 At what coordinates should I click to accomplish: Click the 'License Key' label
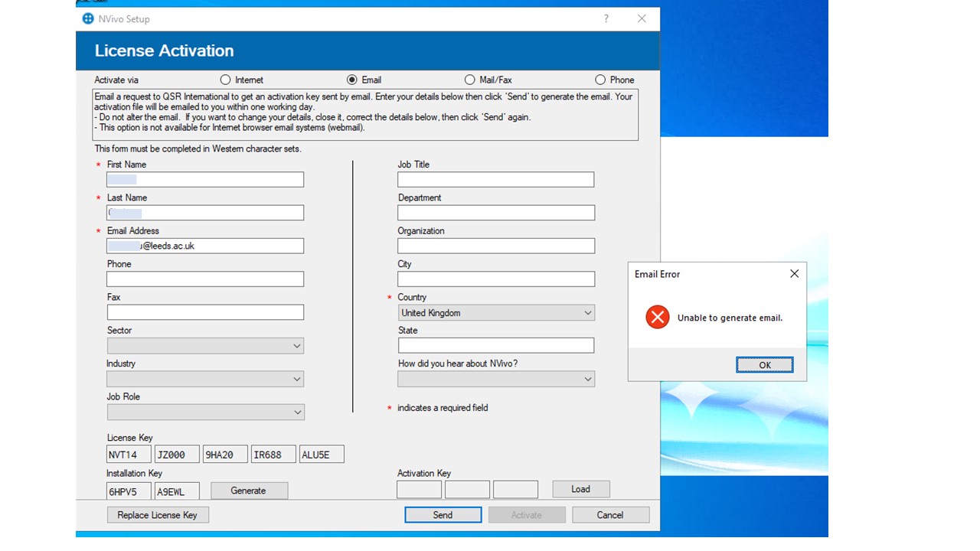(x=129, y=438)
